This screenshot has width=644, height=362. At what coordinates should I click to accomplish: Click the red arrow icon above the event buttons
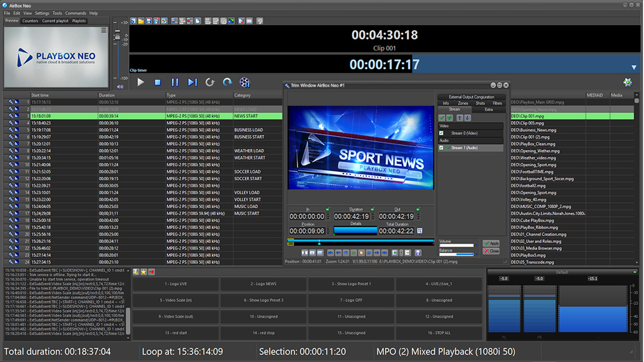152,272
